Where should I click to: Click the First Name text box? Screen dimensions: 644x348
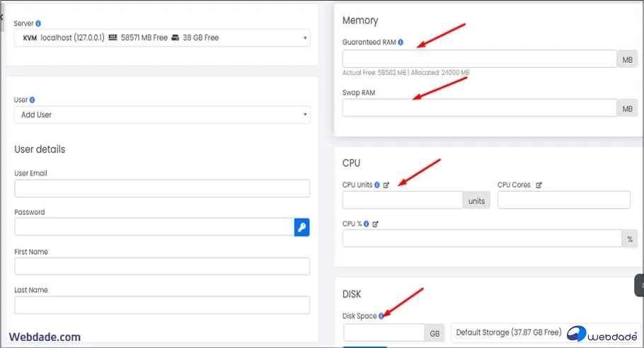click(162, 266)
